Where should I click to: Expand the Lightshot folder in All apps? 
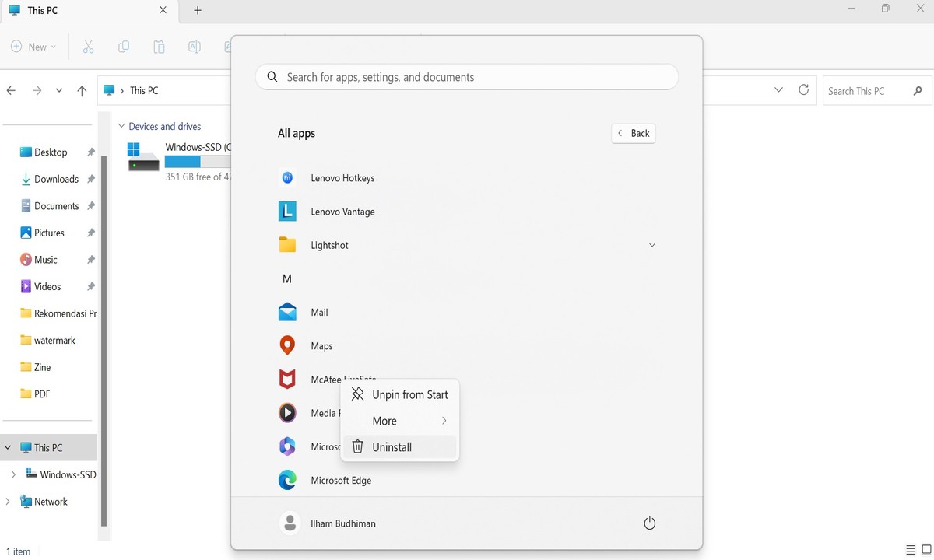652,245
